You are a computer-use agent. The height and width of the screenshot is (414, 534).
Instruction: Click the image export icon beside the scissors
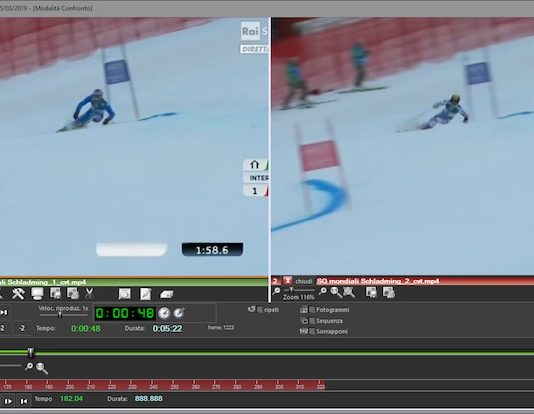click(73, 293)
